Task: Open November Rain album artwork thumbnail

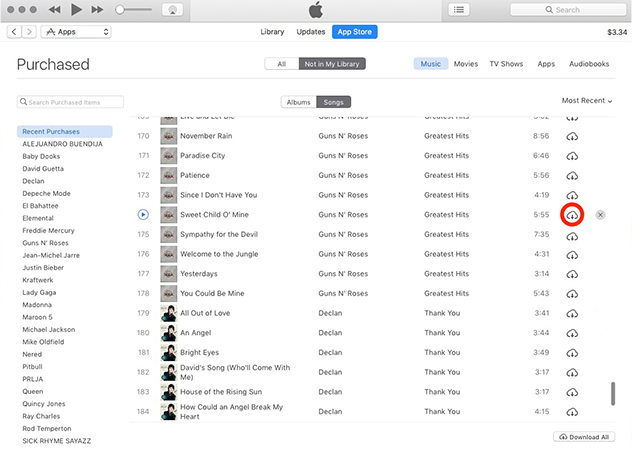Action: [168, 136]
